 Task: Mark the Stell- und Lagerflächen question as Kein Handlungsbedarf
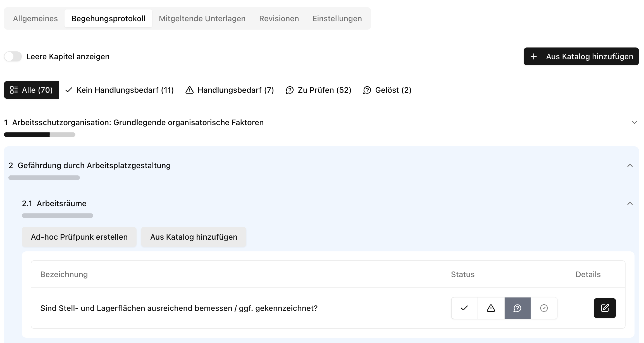click(x=464, y=308)
